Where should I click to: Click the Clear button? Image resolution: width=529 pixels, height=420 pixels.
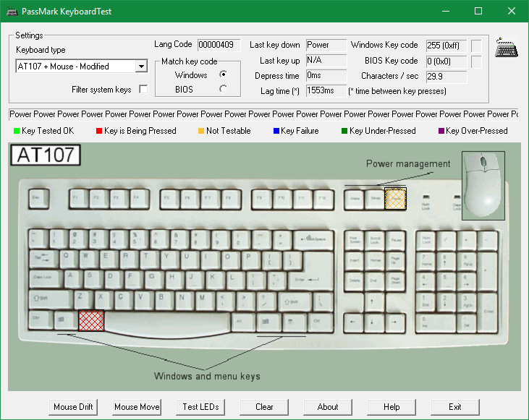click(264, 407)
